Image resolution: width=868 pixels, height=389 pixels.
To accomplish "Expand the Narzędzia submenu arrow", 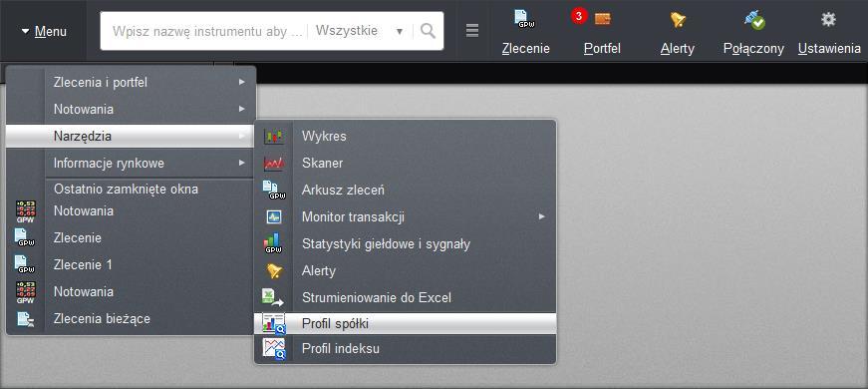I will [242, 136].
